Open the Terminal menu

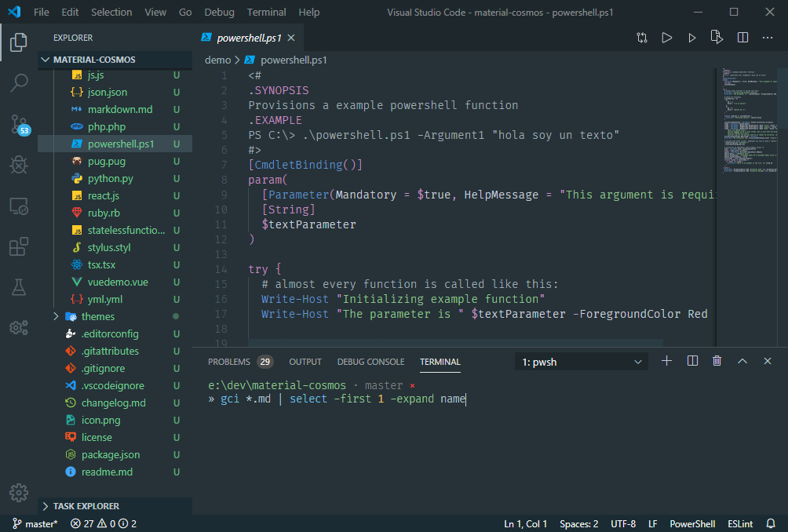(266, 12)
